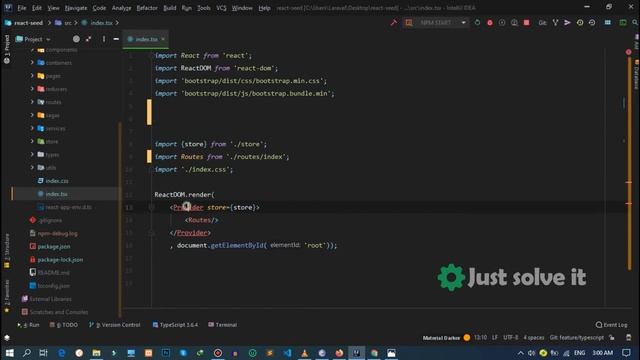Open the VCS menu
The width and height of the screenshot is (640, 360).
click(221, 8)
